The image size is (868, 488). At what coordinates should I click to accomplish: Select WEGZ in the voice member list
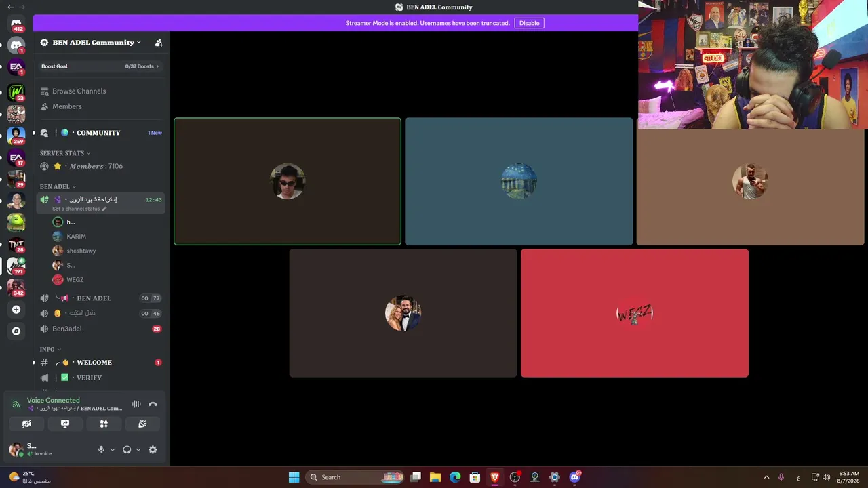point(107,280)
